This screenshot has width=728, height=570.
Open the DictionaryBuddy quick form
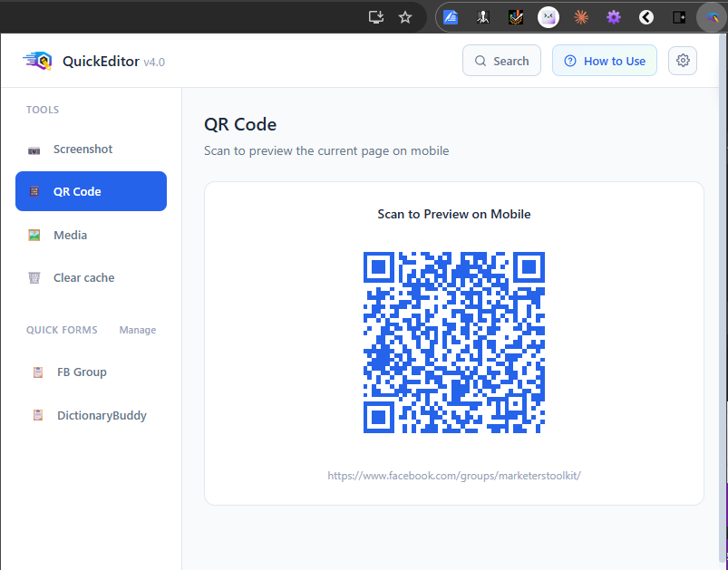coord(91,415)
